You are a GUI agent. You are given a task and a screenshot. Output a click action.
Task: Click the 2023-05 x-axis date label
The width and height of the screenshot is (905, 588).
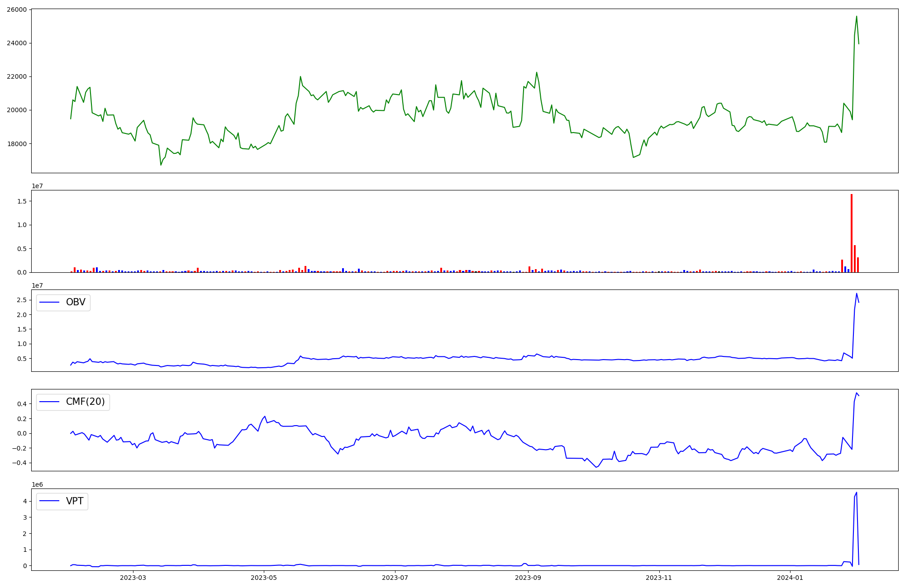click(263, 578)
